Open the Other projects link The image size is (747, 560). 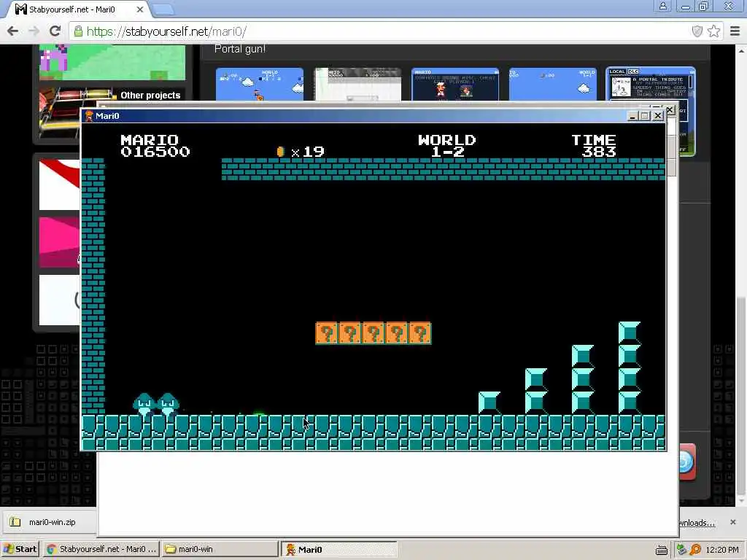150,96
